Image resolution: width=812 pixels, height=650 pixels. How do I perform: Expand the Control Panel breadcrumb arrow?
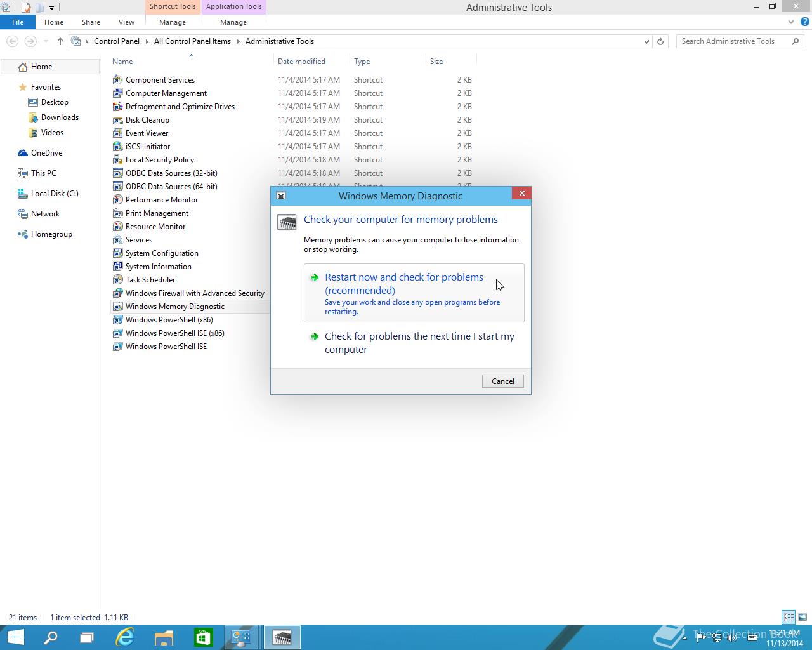coord(147,41)
